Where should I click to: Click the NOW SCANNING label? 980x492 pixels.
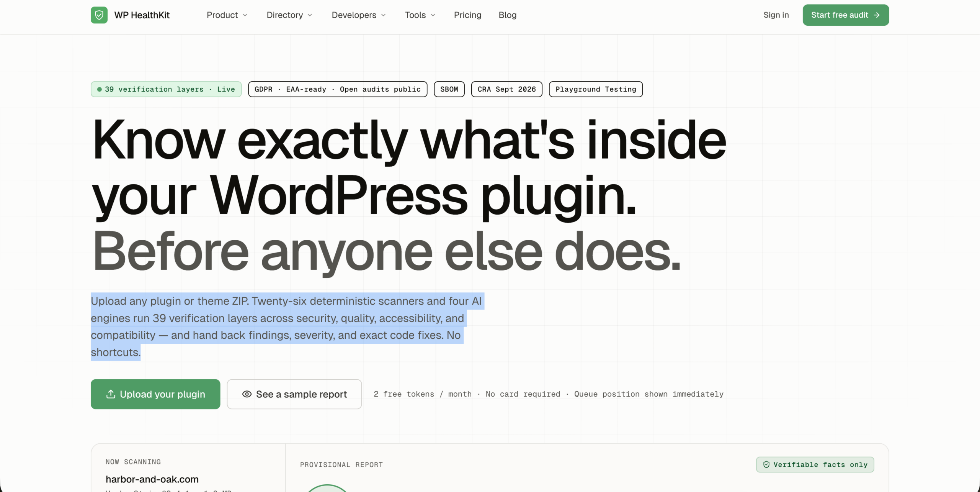[133, 462]
